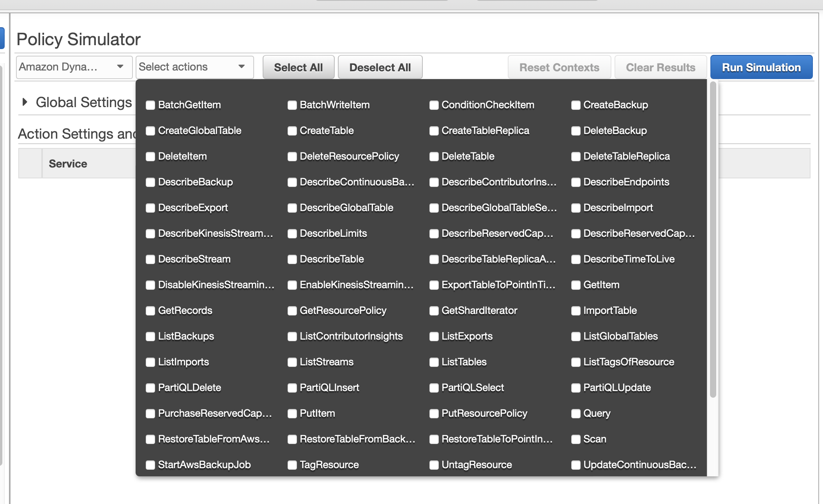
Task: Expand the Global Settings section
Action: pos(25,102)
